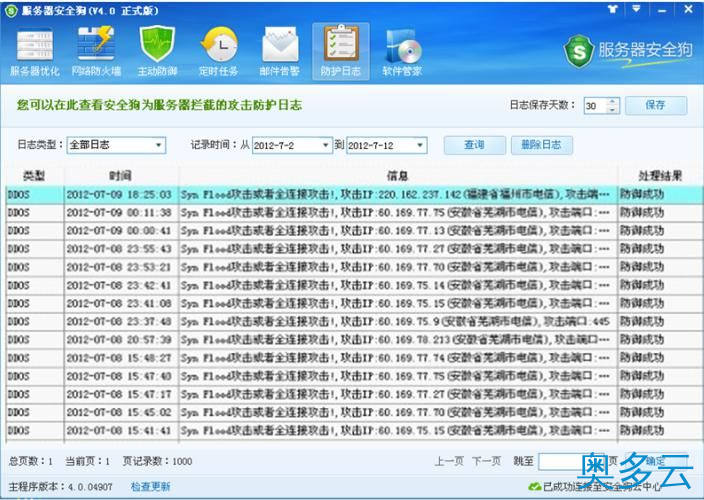
Task: Select log row 2012-07-08 15:47:17
Action: pyautogui.click(x=353, y=394)
